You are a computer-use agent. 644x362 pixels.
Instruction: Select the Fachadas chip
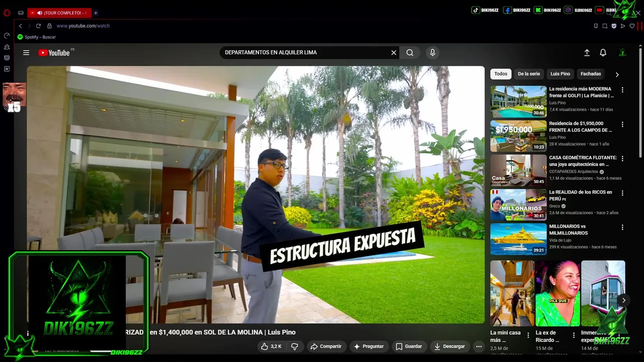(591, 74)
